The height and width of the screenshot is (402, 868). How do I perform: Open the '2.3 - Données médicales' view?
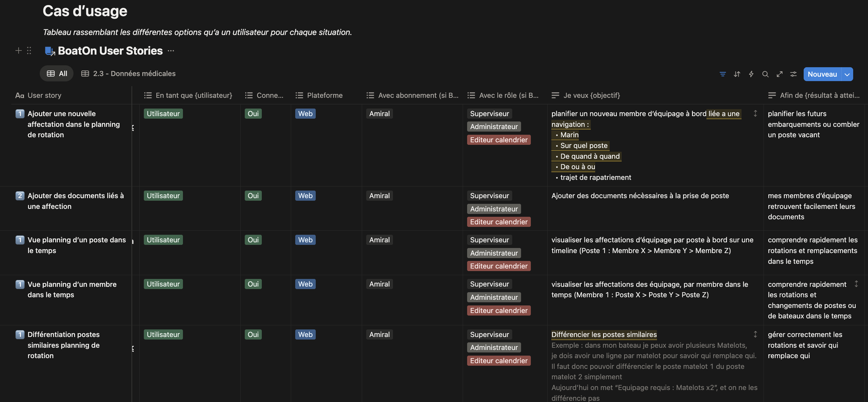click(x=134, y=73)
